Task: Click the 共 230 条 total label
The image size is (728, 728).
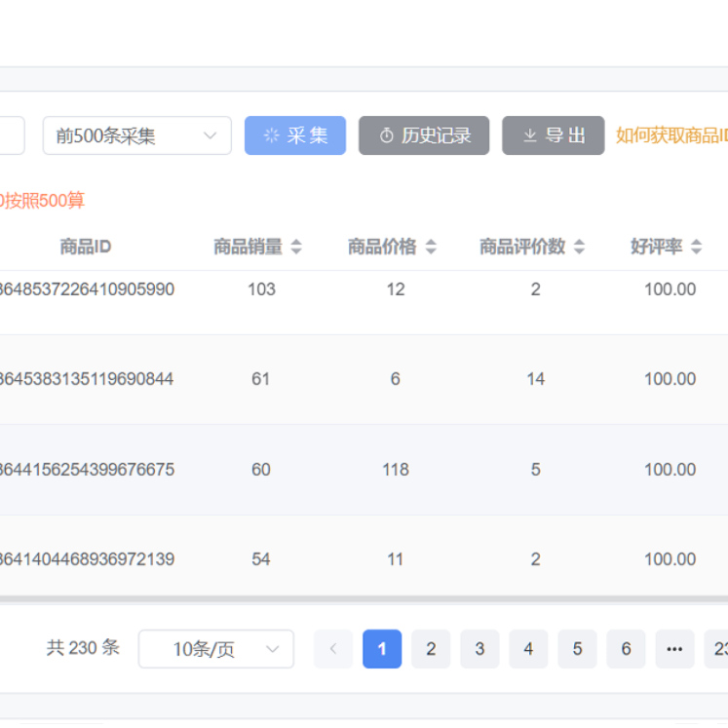Action: 83,648
